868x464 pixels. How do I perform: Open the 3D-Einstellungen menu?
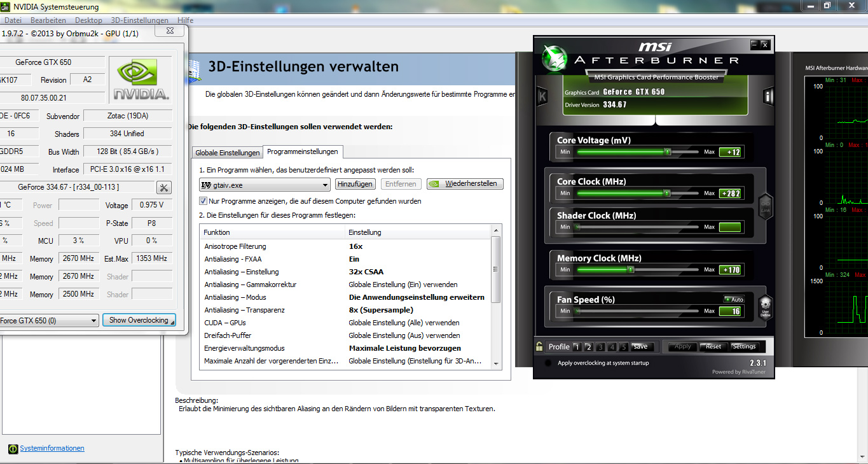[x=139, y=20]
